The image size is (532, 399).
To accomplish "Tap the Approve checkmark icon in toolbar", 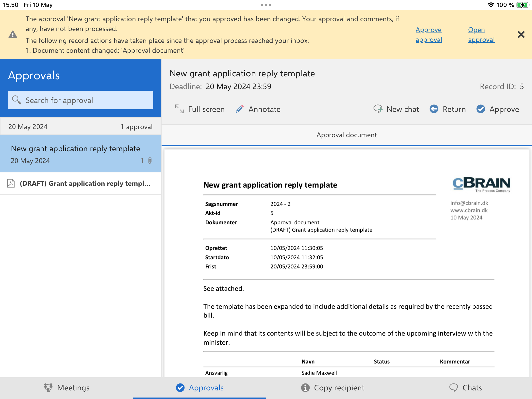I will [x=481, y=109].
